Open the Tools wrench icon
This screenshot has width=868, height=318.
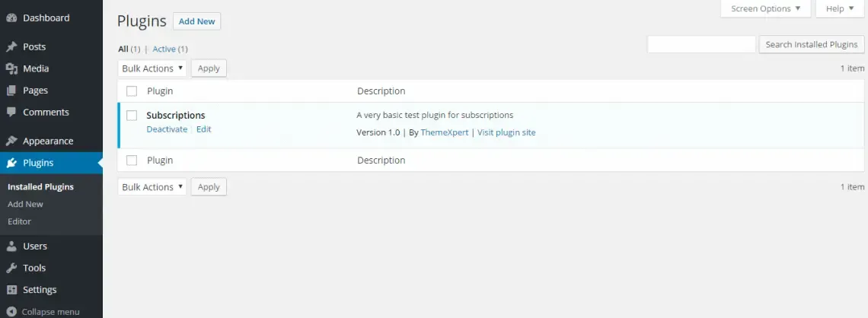coord(11,268)
